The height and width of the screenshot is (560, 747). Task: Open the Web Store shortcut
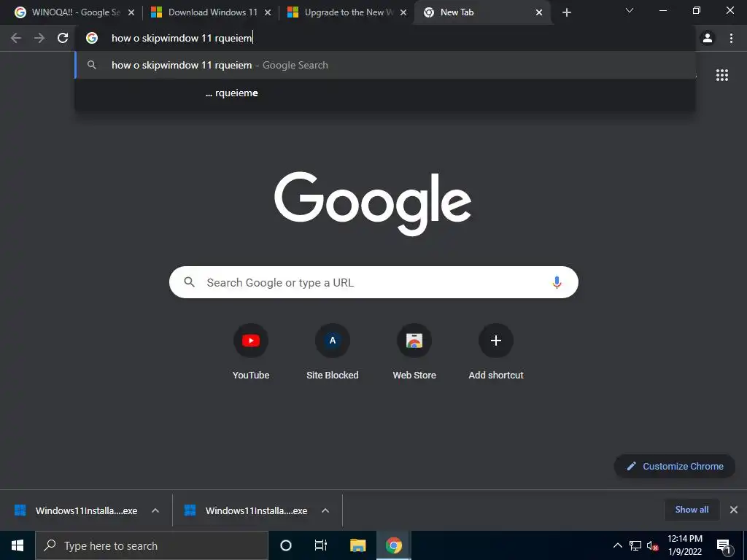coord(414,352)
